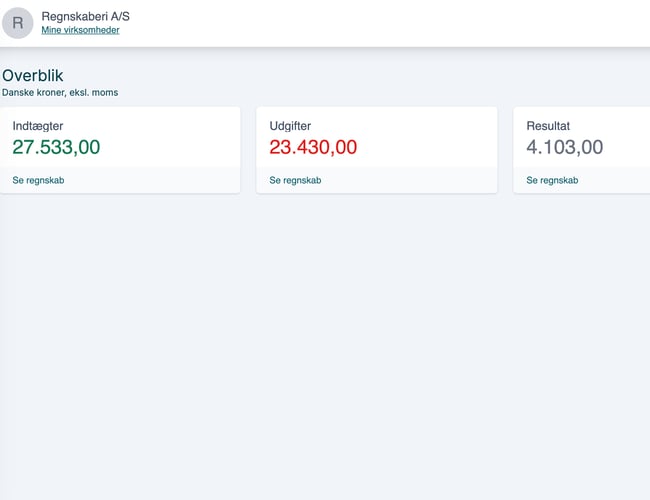Click the grey 4.103,00 result amount
The image size is (650, 500).
[x=565, y=148]
